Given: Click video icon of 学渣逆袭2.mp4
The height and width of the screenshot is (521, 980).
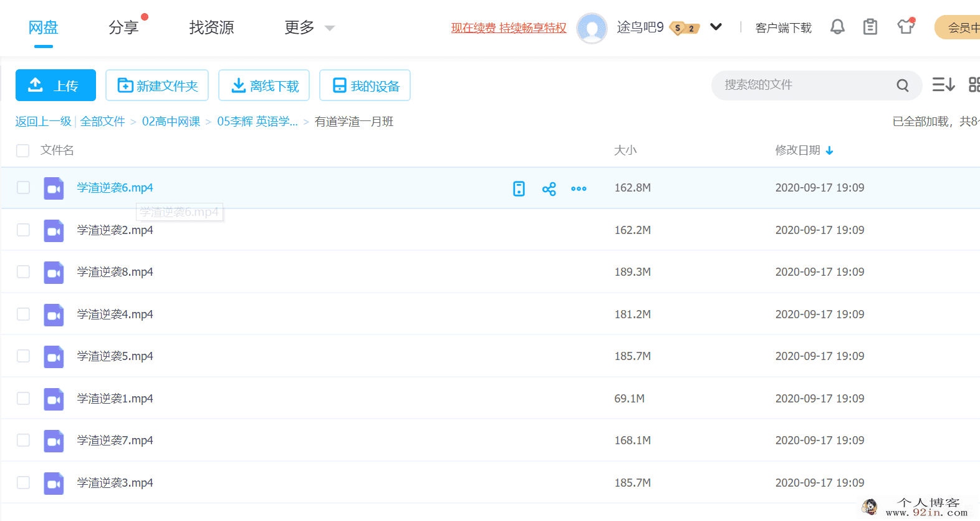Looking at the screenshot, I should pyautogui.click(x=54, y=231).
